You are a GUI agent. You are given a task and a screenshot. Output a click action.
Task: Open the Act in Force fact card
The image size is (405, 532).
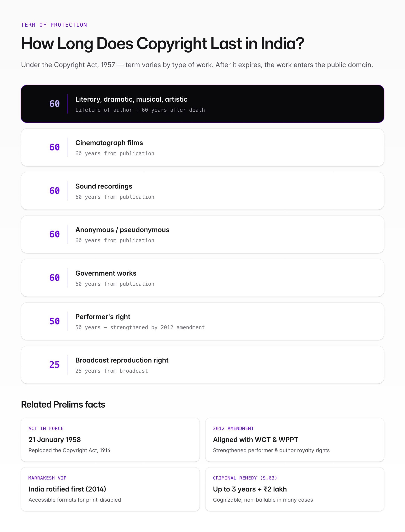pos(110,440)
